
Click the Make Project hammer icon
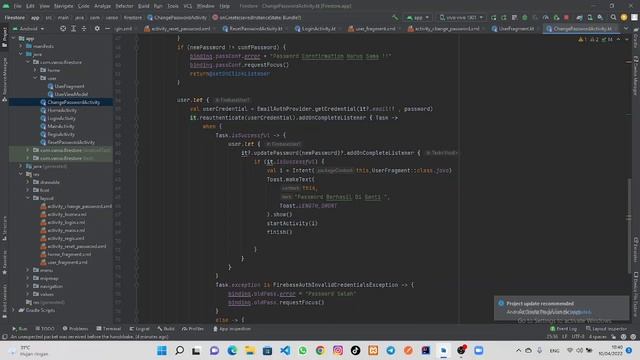tap(395, 18)
